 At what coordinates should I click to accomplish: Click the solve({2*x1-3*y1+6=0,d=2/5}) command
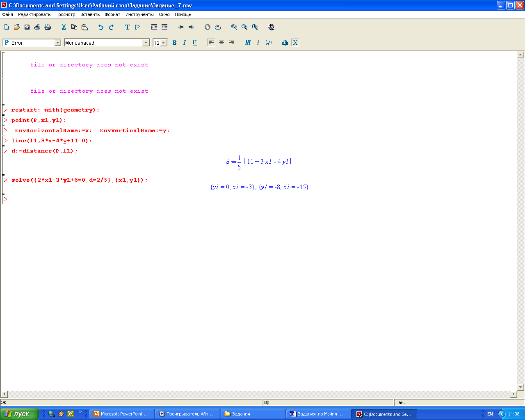(80, 180)
